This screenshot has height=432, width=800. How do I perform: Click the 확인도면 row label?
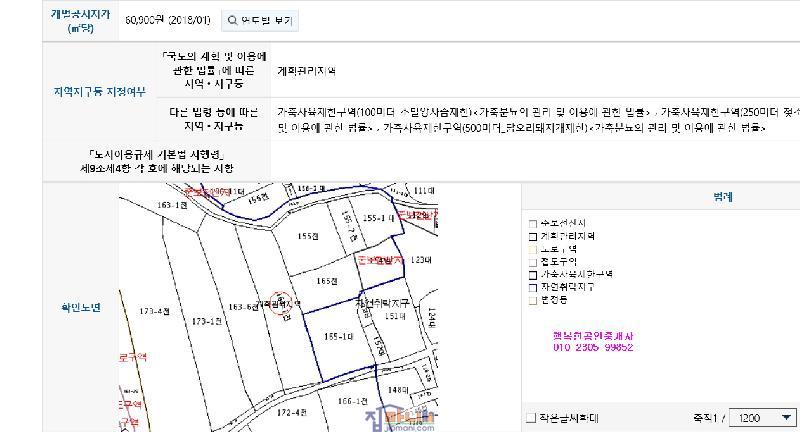pyautogui.click(x=82, y=308)
